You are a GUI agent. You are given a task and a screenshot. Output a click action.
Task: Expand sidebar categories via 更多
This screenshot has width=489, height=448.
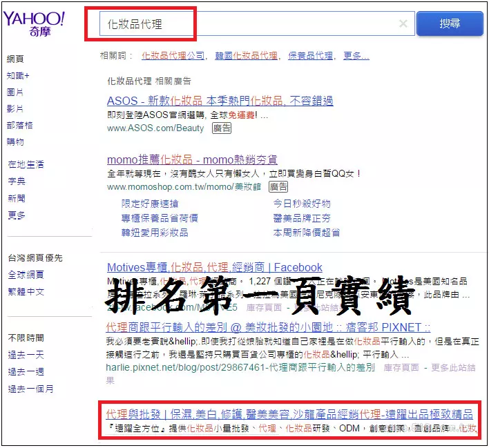pyautogui.click(x=17, y=215)
